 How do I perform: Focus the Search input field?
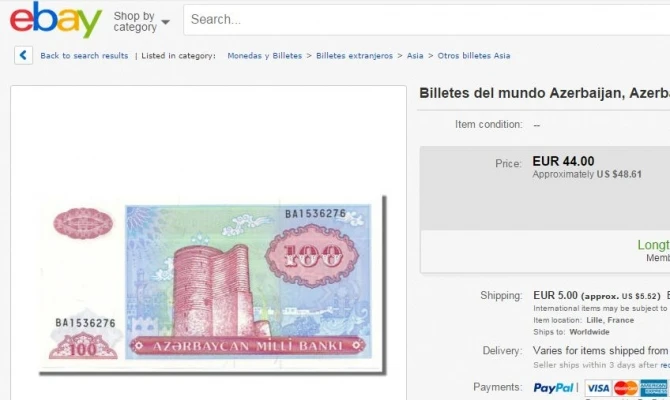click(426, 20)
